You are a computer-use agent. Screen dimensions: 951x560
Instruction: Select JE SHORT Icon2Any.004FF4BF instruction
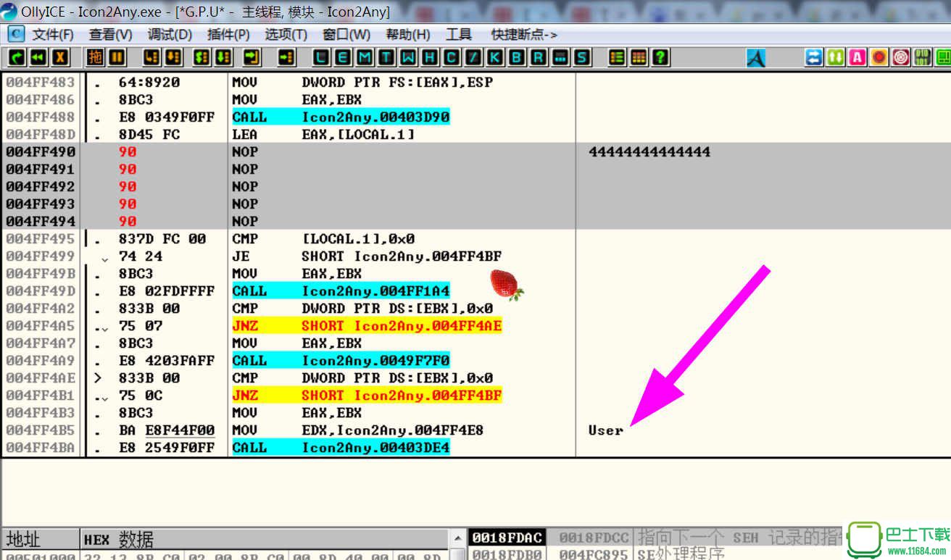point(367,256)
